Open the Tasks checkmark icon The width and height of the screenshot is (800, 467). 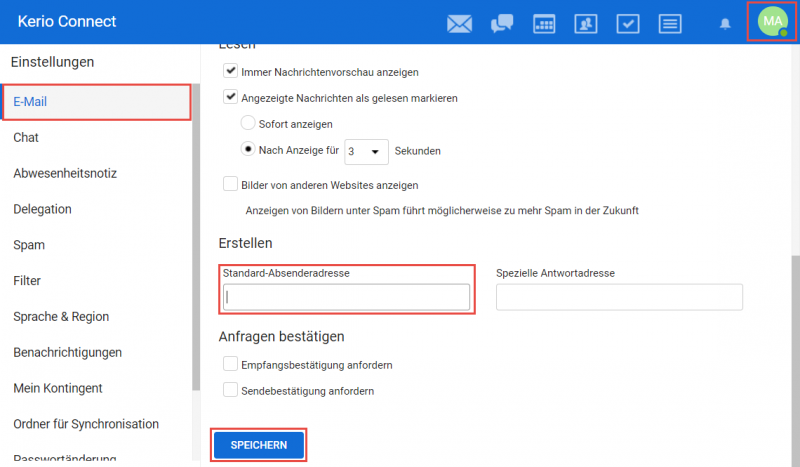[628, 23]
